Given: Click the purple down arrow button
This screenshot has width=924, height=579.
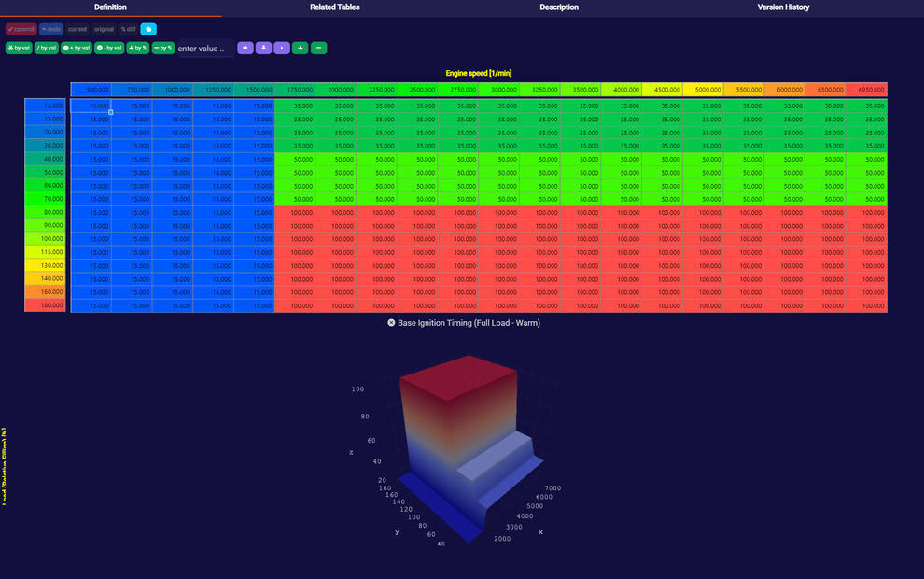Looking at the screenshot, I should click(x=264, y=48).
